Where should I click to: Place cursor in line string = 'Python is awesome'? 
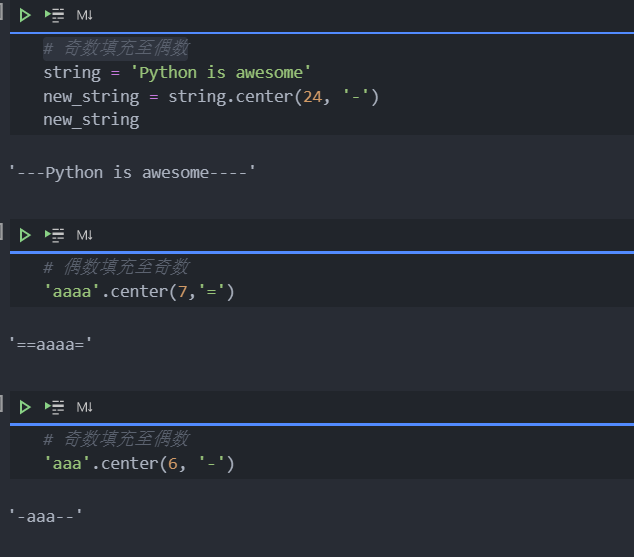(177, 72)
